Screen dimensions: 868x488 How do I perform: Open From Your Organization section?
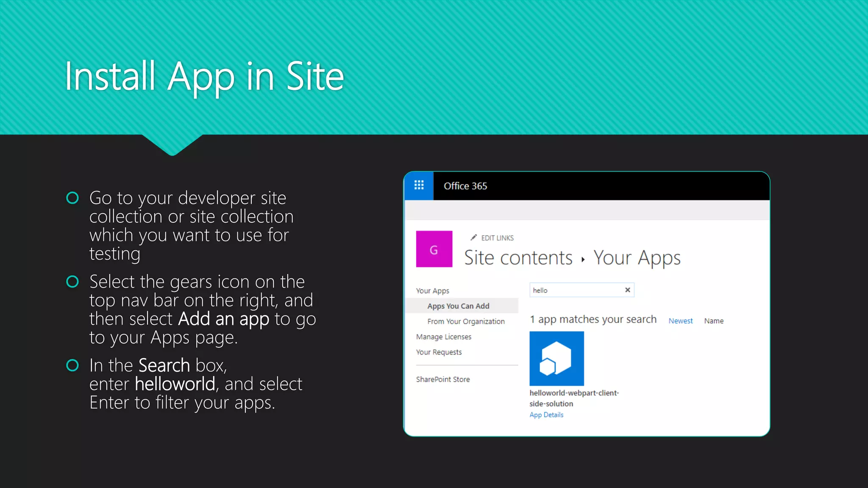[466, 322]
